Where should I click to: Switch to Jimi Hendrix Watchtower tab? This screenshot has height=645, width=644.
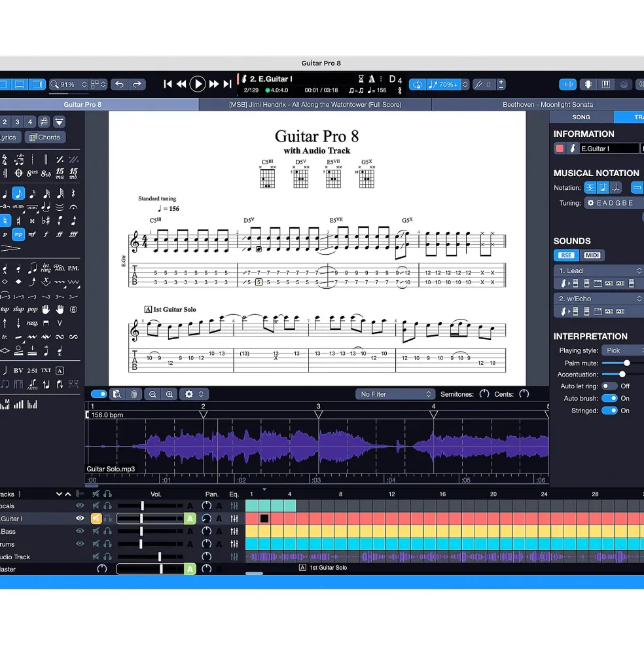315,105
